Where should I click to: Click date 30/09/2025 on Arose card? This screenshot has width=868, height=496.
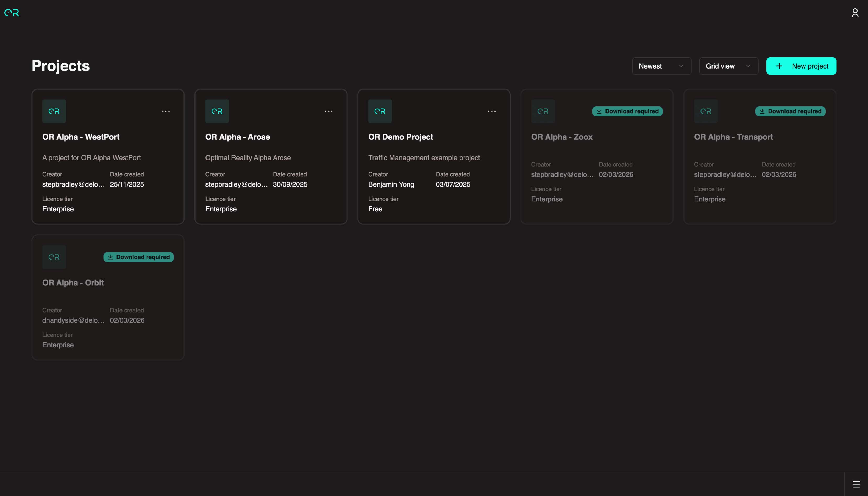[290, 184]
